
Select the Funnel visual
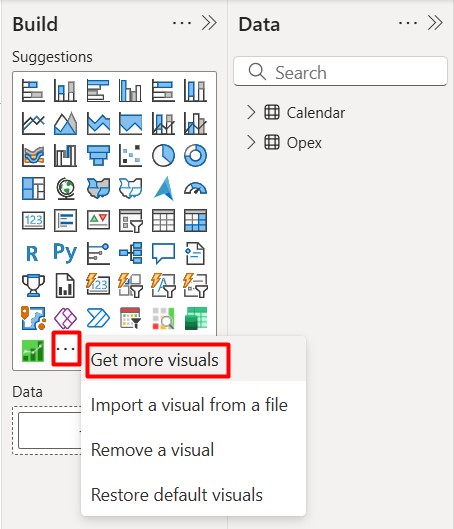coord(98,156)
